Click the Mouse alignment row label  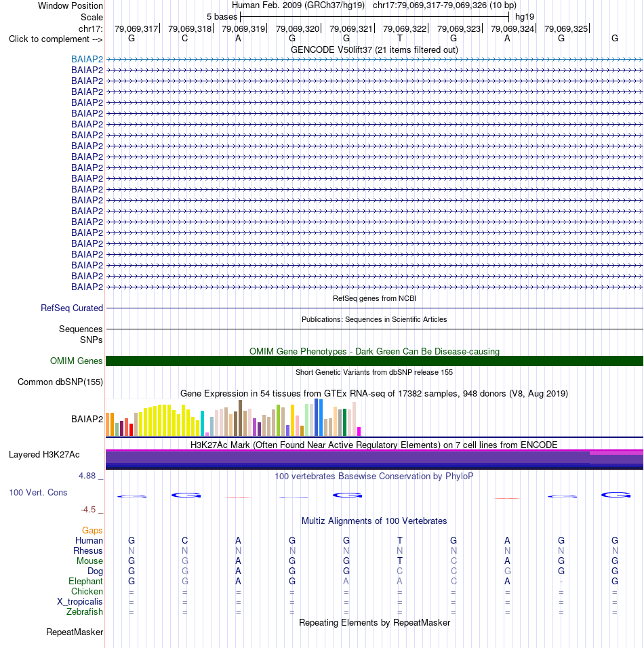click(89, 561)
